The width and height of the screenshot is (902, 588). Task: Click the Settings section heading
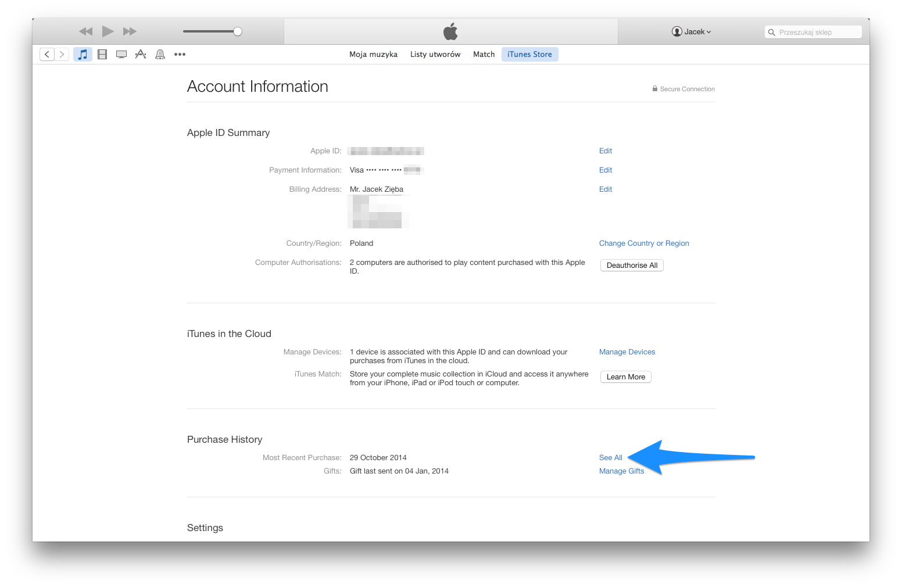pos(205,528)
